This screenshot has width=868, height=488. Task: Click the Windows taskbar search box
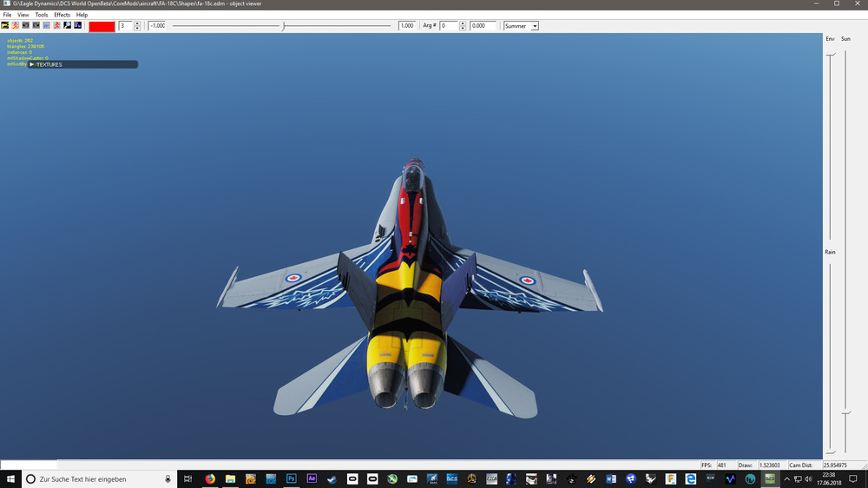click(100, 479)
